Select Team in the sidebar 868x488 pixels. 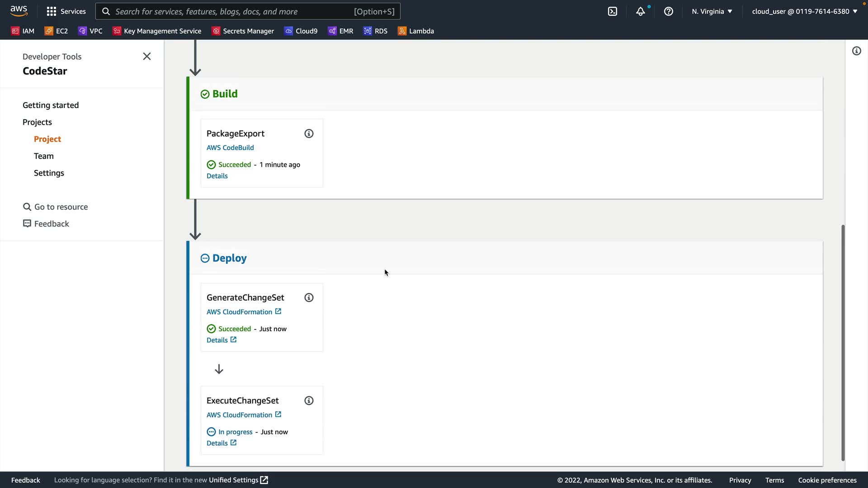(44, 156)
